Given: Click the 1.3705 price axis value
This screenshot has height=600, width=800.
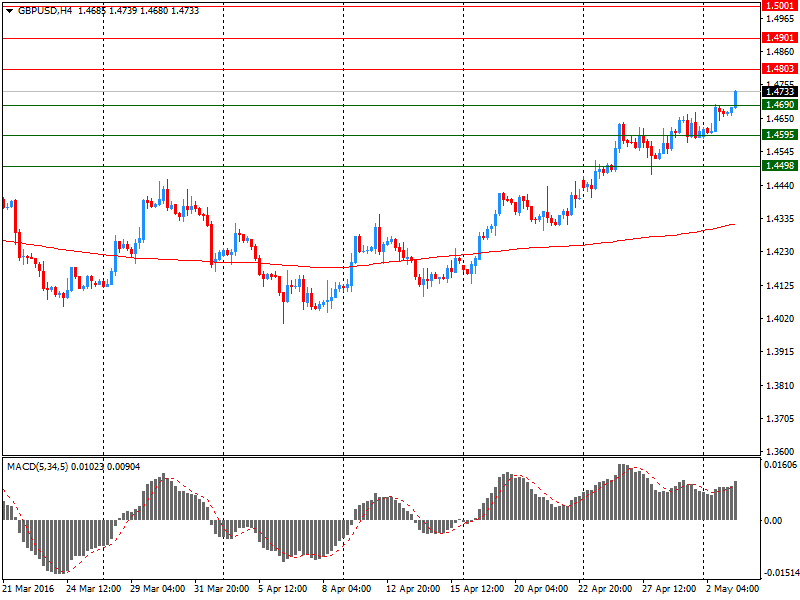Looking at the screenshot, I should point(780,419).
